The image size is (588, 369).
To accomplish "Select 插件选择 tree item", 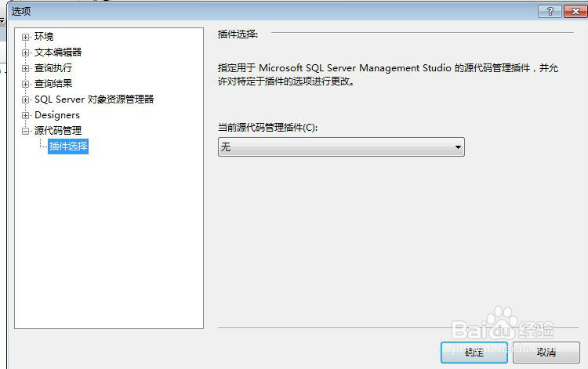I will pyautogui.click(x=68, y=147).
